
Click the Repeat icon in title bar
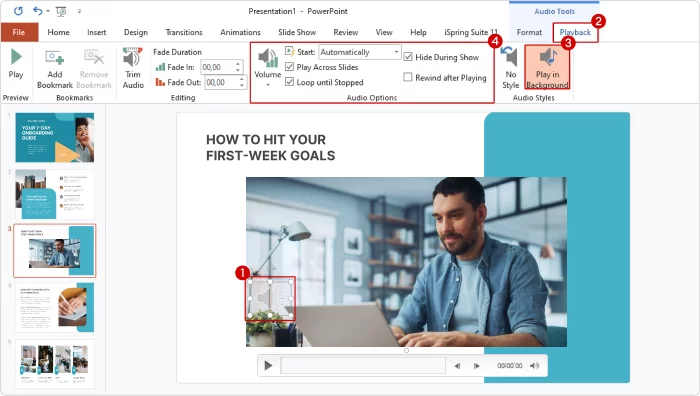[18, 11]
